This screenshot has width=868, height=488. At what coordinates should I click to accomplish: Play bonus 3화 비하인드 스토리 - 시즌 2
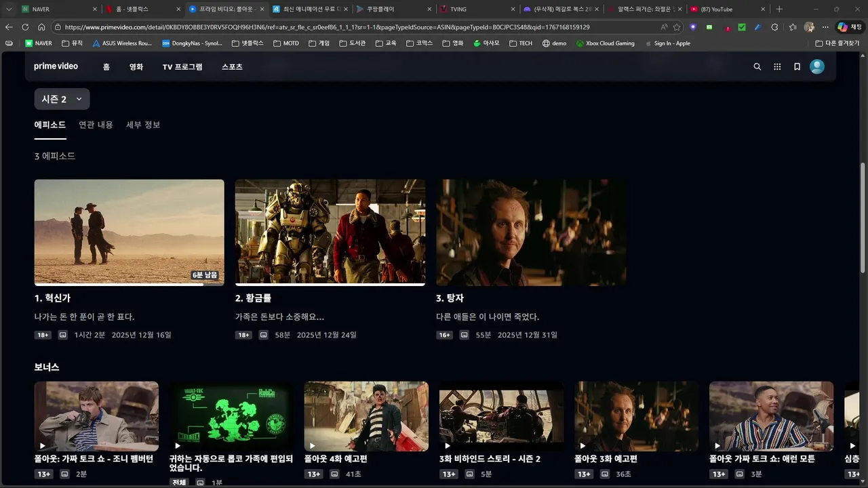pyautogui.click(x=501, y=416)
